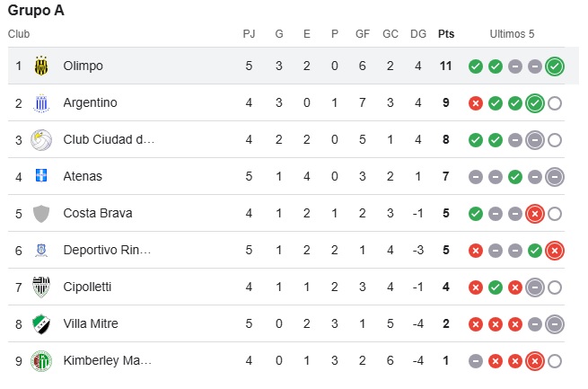This screenshot has height=389, width=588.
Task: Click Argentino's empty upcoming match circle
Action: coord(555,103)
